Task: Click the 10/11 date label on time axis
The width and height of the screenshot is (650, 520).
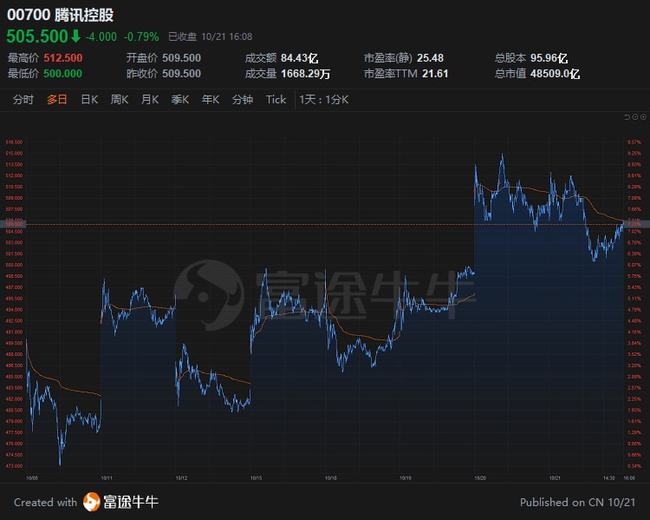Action: (x=107, y=478)
